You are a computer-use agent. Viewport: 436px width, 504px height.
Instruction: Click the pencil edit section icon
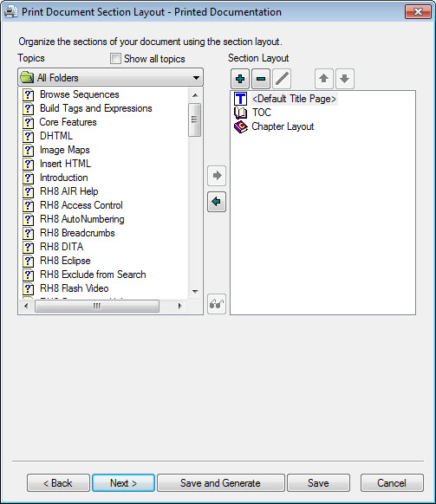pos(282,79)
